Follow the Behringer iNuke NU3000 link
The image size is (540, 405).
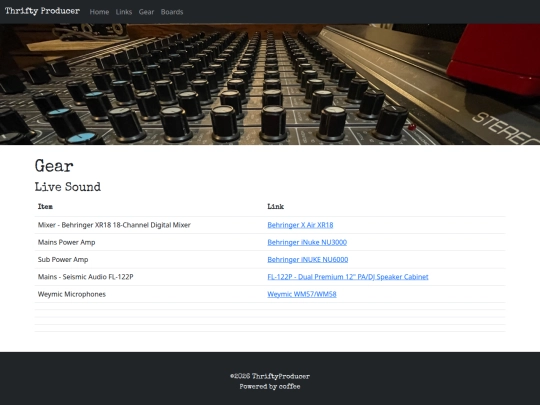pos(307,242)
